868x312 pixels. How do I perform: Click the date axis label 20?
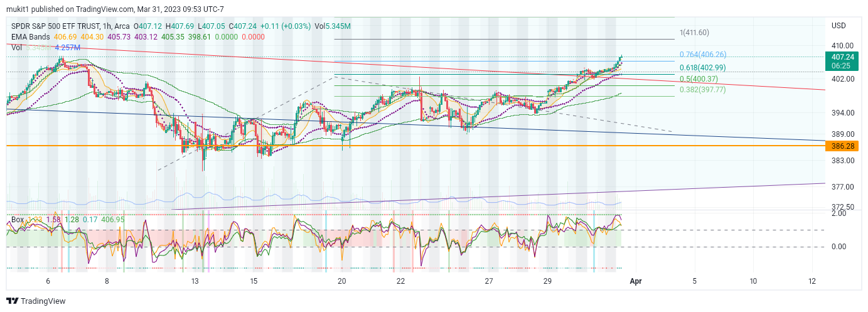tap(342, 280)
